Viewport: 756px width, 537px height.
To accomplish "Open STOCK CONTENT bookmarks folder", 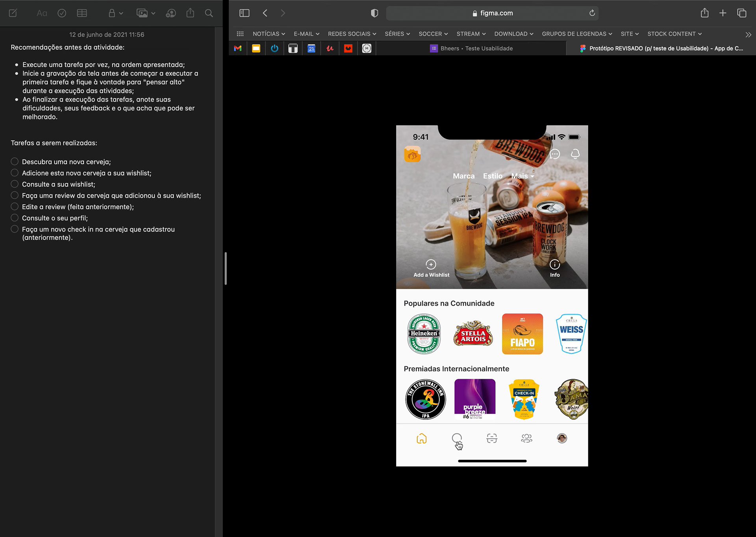I will point(674,34).
